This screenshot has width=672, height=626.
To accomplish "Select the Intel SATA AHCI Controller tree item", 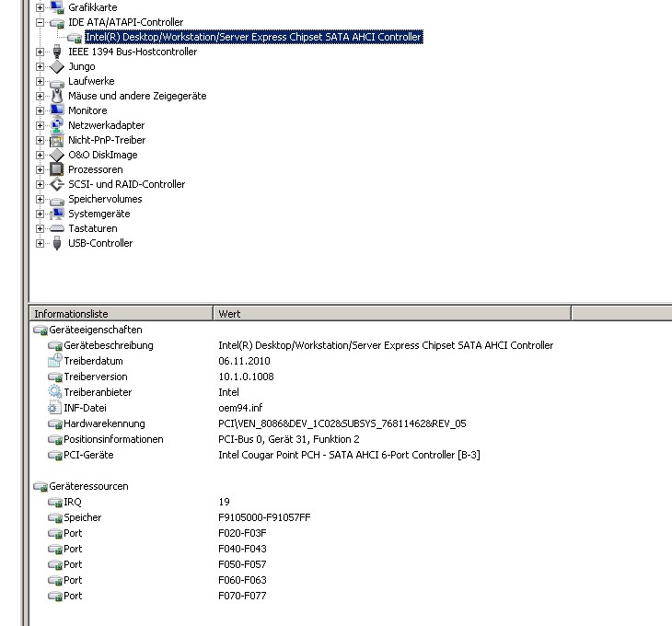I will [x=254, y=37].
